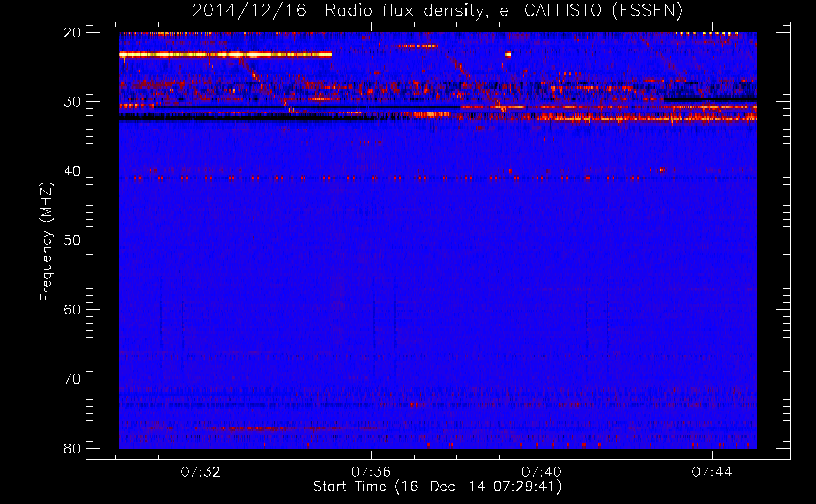816x504 pixels.
Task: Click the 07:32 time tick label
Action: 201,472
